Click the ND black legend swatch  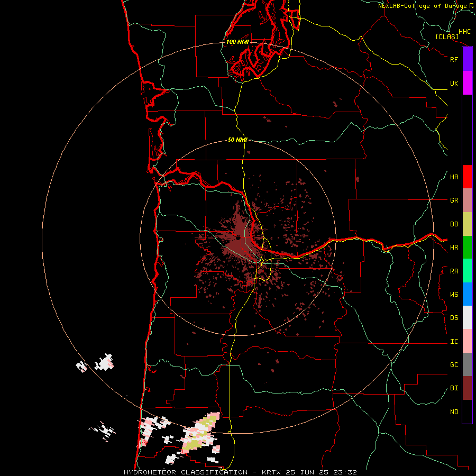point(467,411)
